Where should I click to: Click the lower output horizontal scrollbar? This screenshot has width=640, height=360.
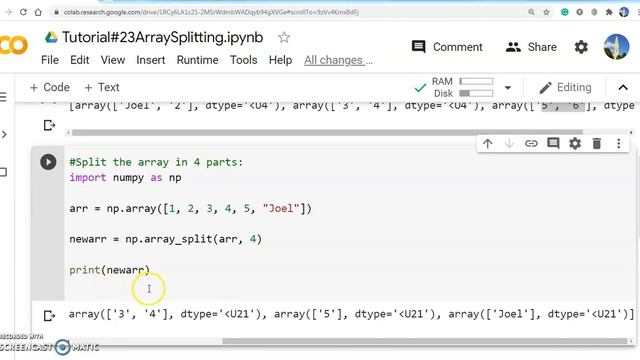[x=424, y=341]
